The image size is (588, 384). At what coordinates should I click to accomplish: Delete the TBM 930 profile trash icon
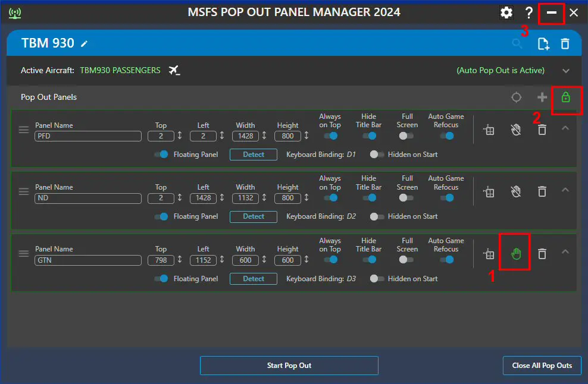pos(565,43)
